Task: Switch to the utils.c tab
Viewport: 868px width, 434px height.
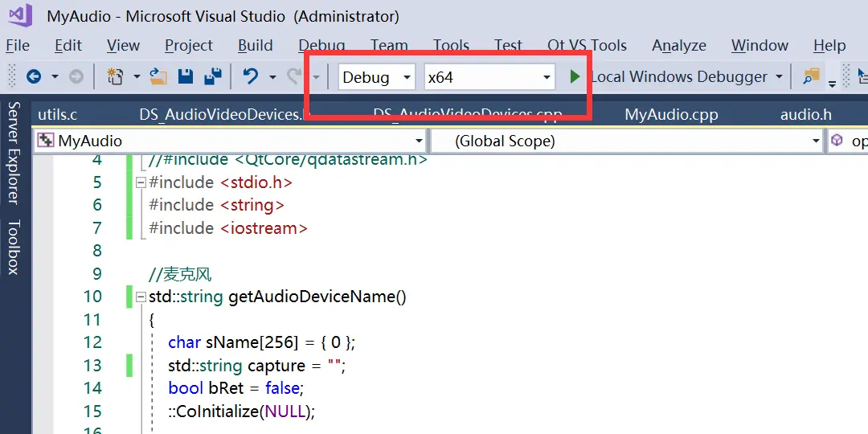Action: pyautogui.click(x=58, y=115)
